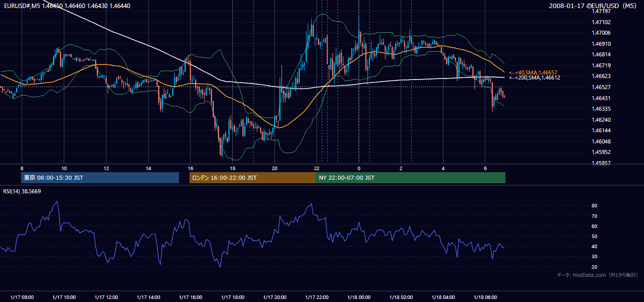Click the 1/17 16:00 time label

click(190, 297)
